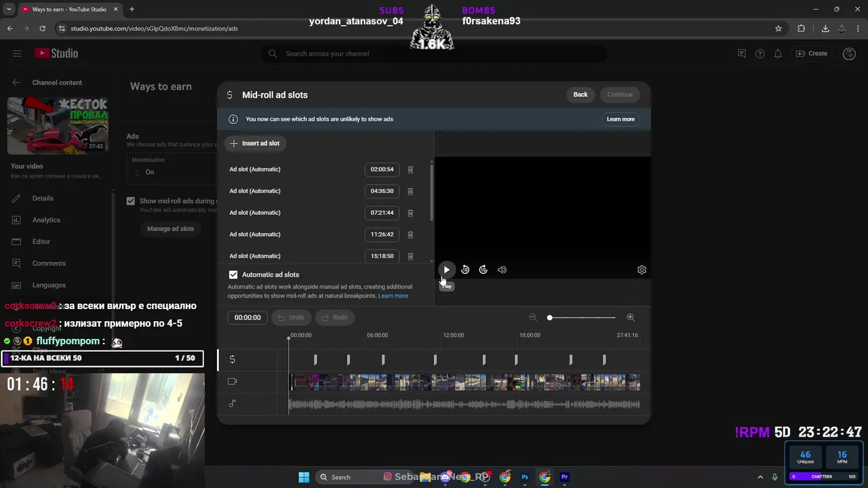Screen dimensions: 868x488
Task: Toggle Show mid-roll ads checkbox
Action: [x=131, y=201]
